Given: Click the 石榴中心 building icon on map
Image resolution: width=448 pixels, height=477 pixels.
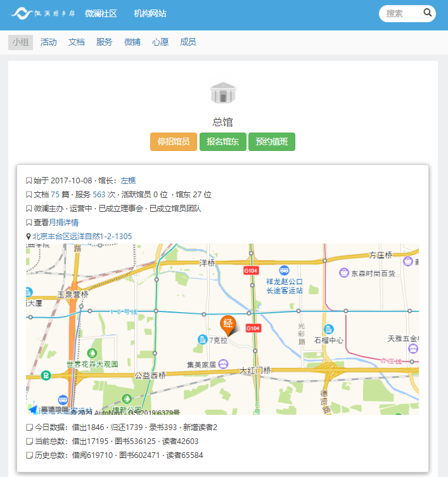Looking at the screenshot, I should pyautogui.click(x=328, y=329).
